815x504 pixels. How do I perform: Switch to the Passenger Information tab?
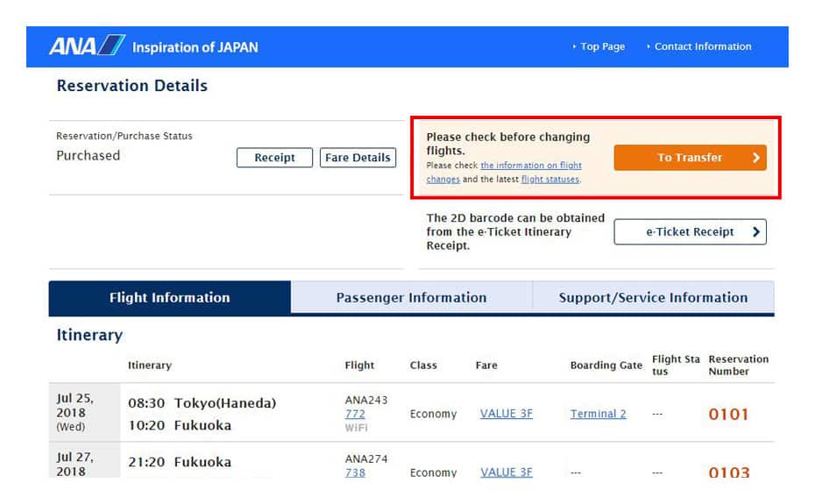(x=411, y=298)
